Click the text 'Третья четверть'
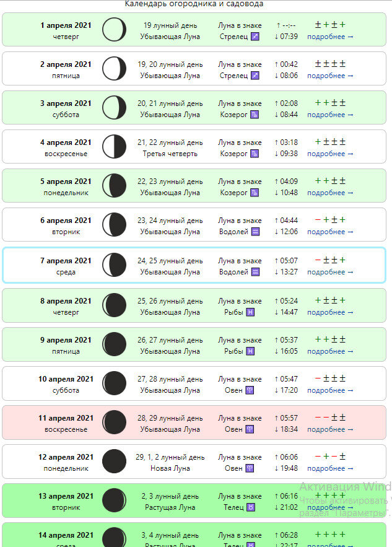 pos(170,154)
